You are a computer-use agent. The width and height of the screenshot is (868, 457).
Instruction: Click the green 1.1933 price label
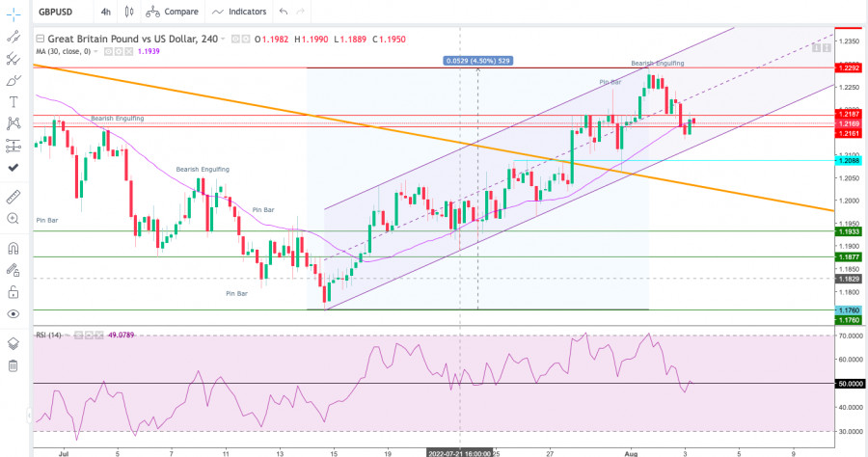849,231
